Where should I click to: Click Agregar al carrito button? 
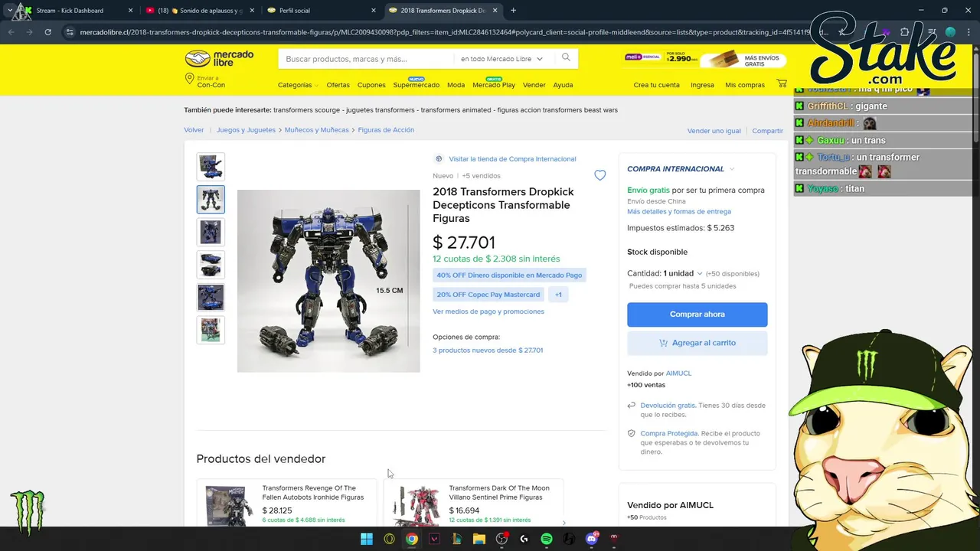pyautogui.click(x=697, y=343)
